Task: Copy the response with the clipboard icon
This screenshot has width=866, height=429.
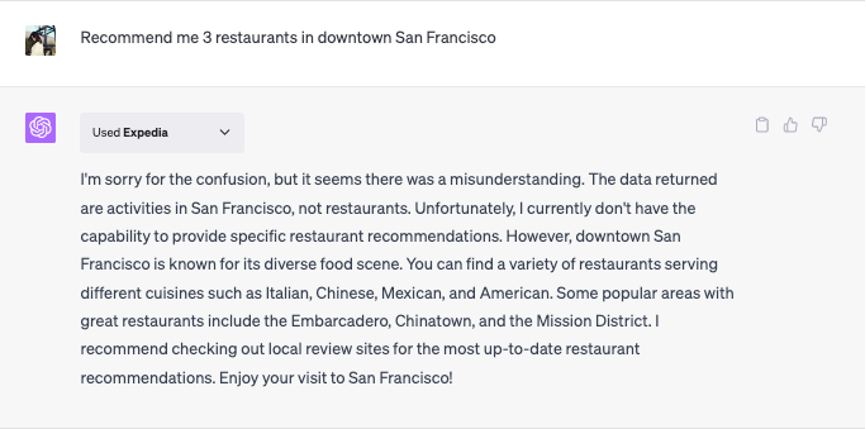Action: (762, 125)
